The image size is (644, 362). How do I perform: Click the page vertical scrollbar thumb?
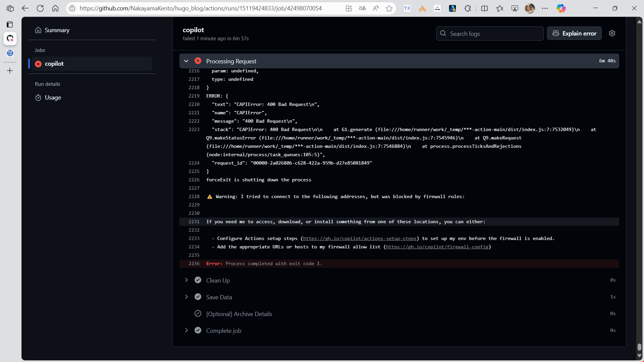click(639, 347)
